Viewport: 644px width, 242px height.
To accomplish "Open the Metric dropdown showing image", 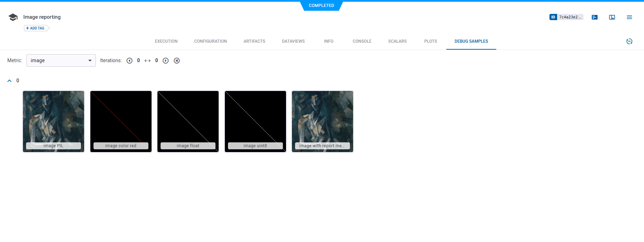I will coord(57,60).
